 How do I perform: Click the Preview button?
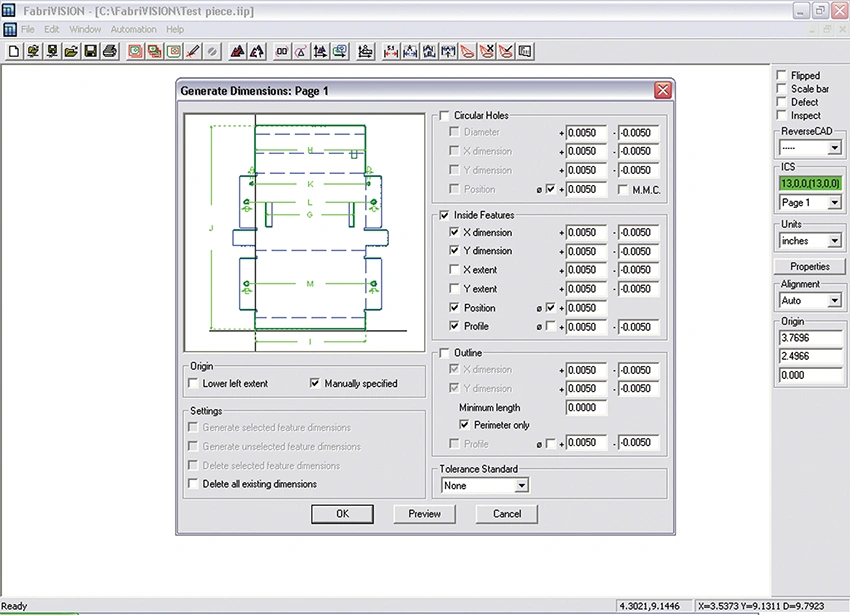tap(424, 514)
